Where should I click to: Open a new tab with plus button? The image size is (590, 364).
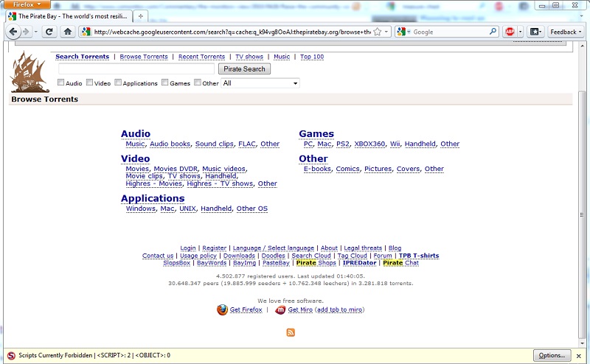(141, 15)
